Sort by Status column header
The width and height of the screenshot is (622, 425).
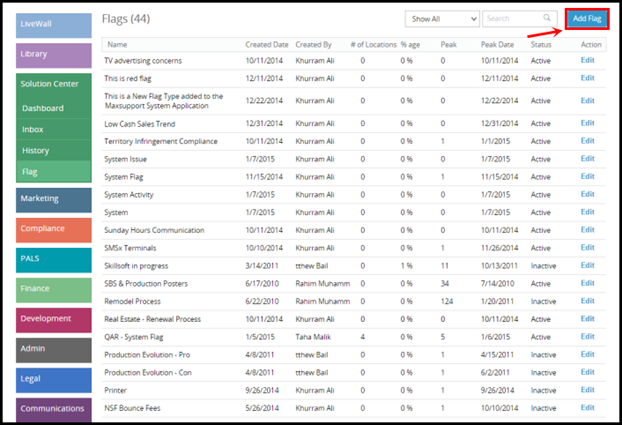(x=541, y=44)
